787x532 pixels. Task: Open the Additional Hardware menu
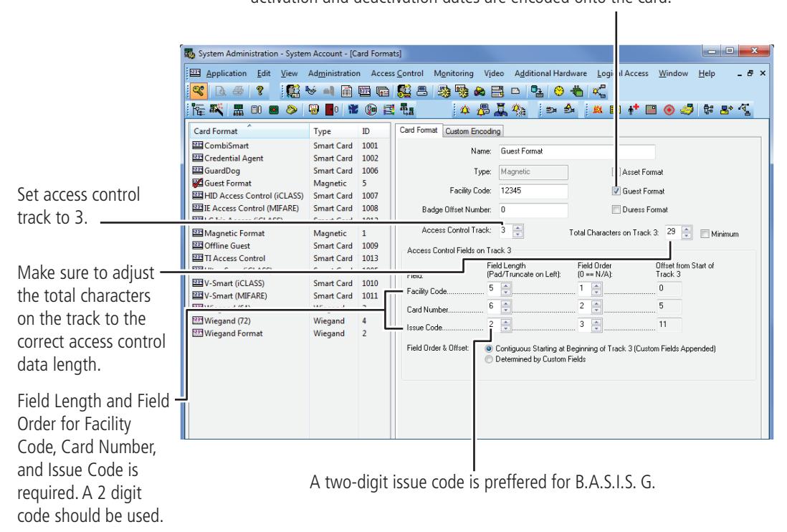(x=550, y=73)
